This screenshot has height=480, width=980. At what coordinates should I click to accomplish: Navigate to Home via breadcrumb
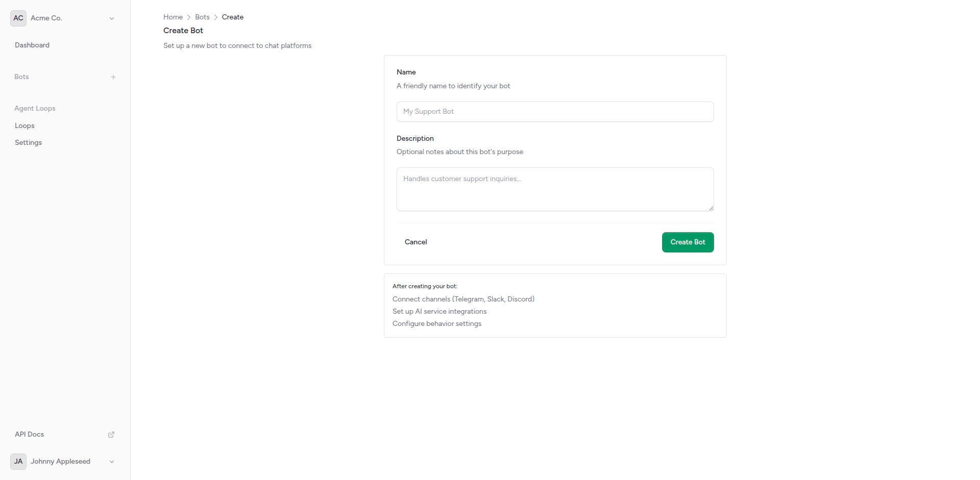coord(173,17)
